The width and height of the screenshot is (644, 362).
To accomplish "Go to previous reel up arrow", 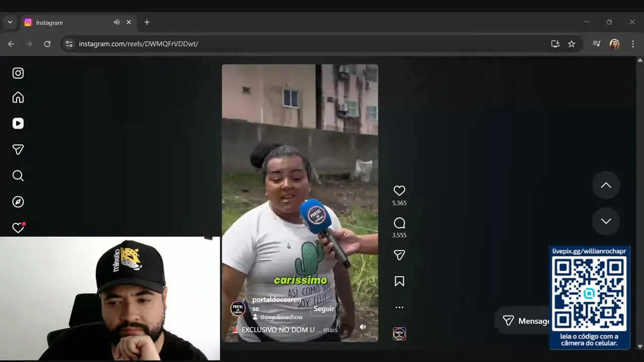I will click(606, 185).
